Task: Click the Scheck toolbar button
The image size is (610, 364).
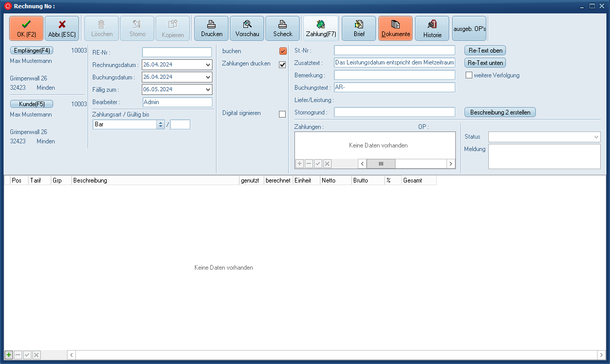Action: click(283, 28)
